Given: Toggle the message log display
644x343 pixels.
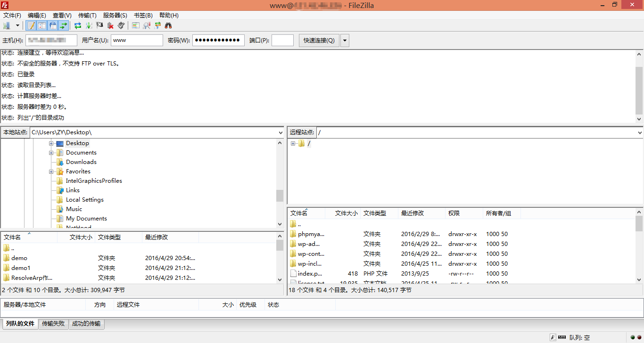Looking at the screenshot, I should click(31, 25).
